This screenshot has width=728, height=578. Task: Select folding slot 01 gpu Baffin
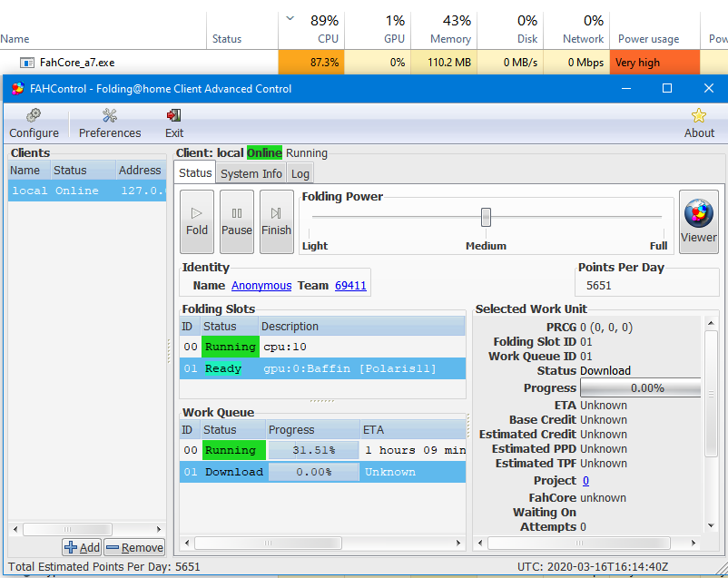pyautogui.click(x=322, y=368)
